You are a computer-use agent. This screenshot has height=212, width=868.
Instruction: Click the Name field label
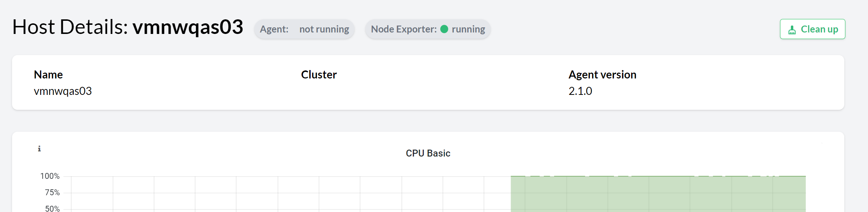[x=48, y=74]
